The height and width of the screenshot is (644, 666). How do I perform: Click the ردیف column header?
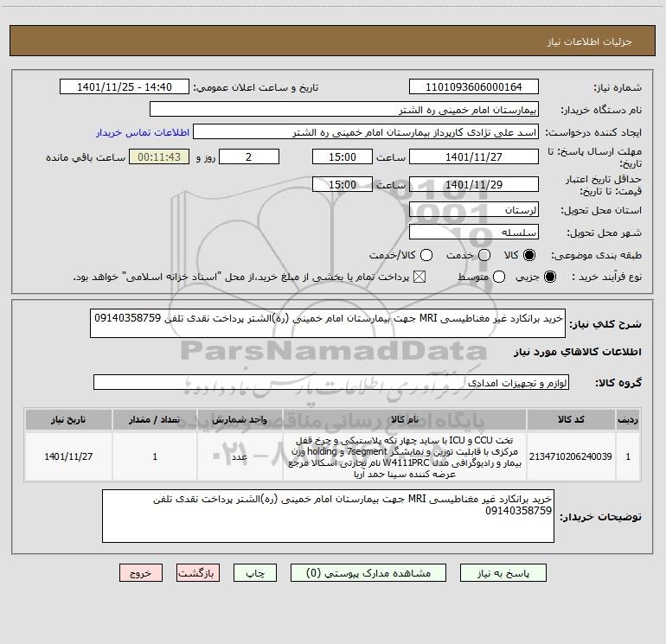[628, 419]
